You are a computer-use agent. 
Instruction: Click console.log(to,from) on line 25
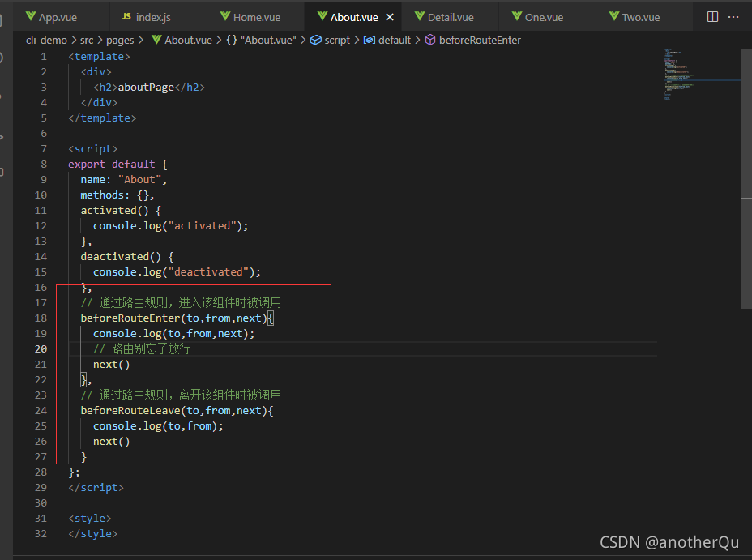coord(158,426)
